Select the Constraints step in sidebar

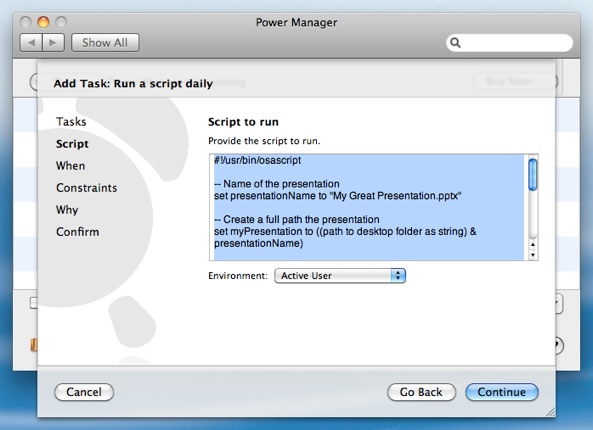(x=87, y=188)
